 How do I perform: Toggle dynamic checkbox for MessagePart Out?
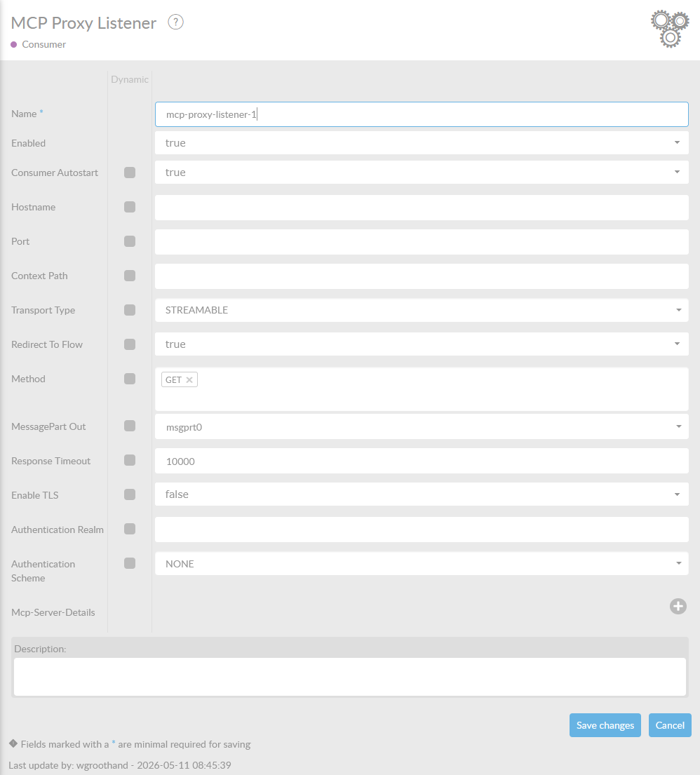(x=130, y=426)
